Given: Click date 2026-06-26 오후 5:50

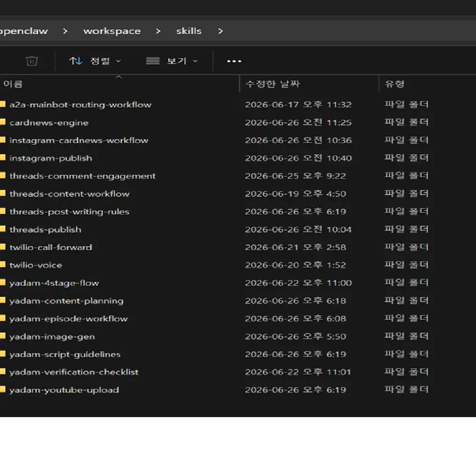Looking at the screenshot, I should tap(296, 336).
